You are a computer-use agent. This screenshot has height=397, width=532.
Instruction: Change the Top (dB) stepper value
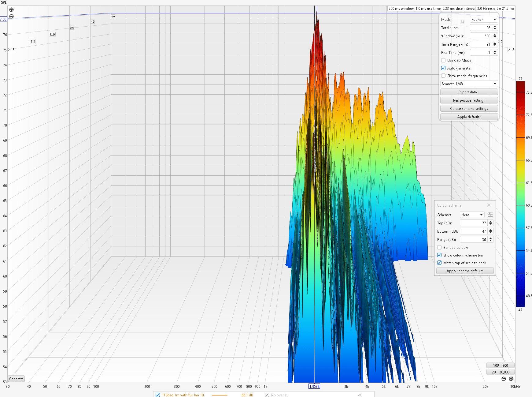click(x=491, y=223)
